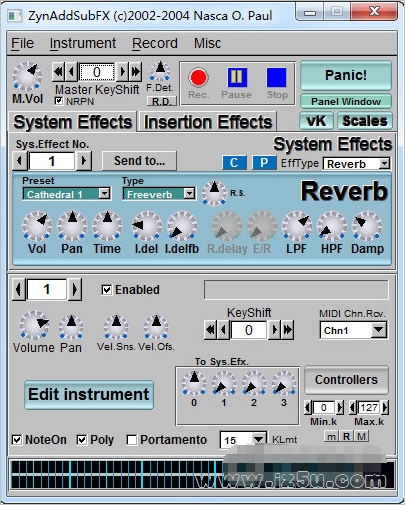Click the blue C copy effect button
Image resolution: width=405 pixels, height=505 pixels.
click(x=234, y=163)
